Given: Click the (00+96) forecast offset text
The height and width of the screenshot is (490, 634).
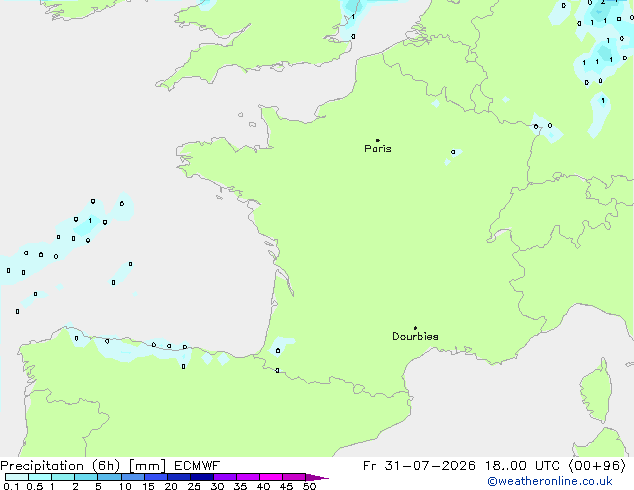Looking at the screenshot, I should [x=597, y=466].
